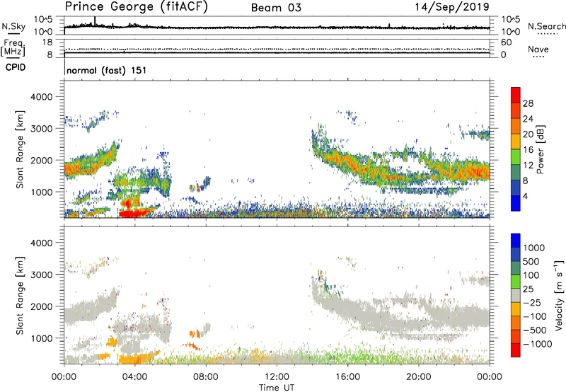Click the '08:00' time tick label
This screenshot has width=566, height=392.
tap(206, 377)
